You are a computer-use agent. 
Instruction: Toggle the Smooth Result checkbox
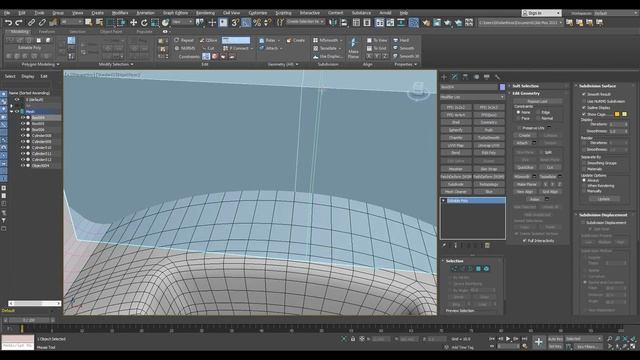point(584,94)
